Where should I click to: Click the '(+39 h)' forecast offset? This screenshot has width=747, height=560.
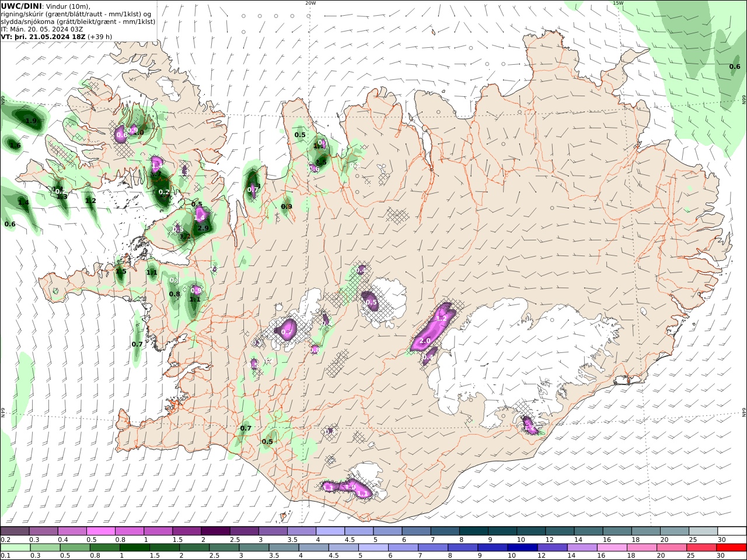(x=100, y=37)
